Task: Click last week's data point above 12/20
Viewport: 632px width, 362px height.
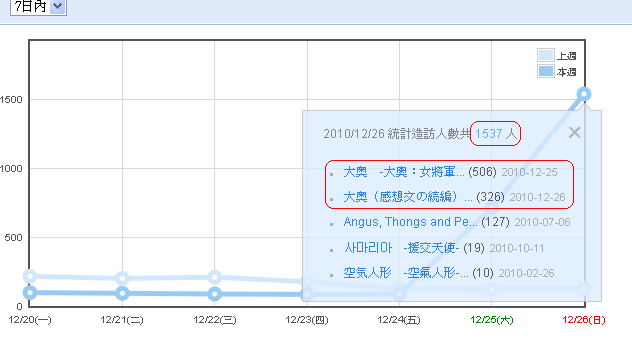Action: 30,276
